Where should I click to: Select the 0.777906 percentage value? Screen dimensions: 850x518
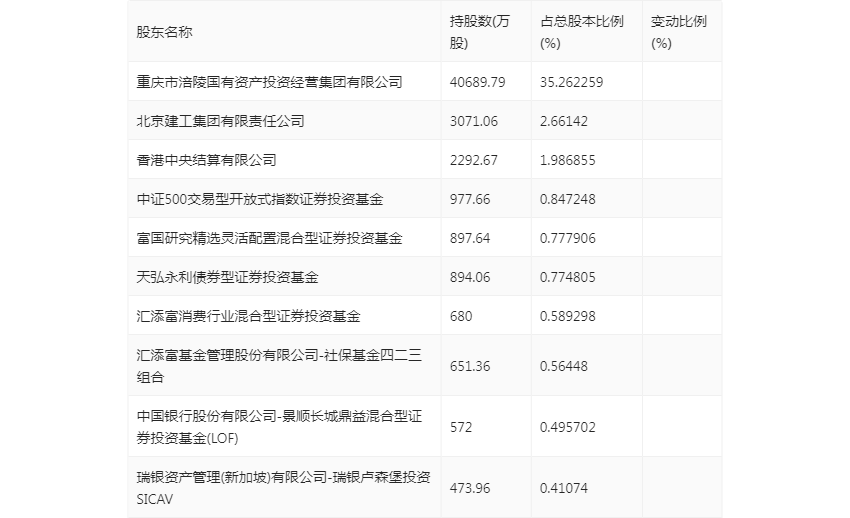pos(568,238)
